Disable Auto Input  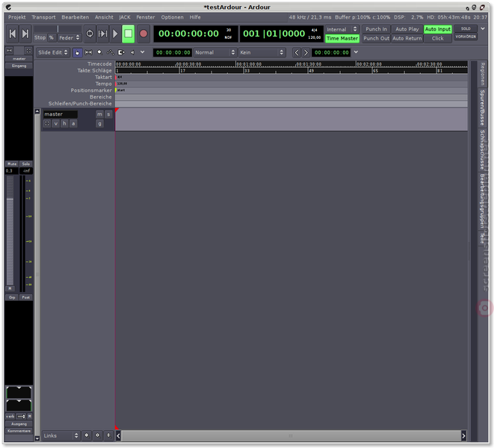[438, 29]
